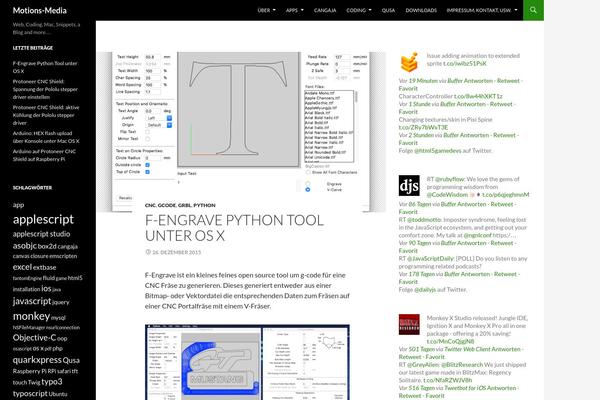The image size is (600, 400).
Task: Open post Protoneer CNC Shield: Spannung der Pololu
Action: point(45,89)
